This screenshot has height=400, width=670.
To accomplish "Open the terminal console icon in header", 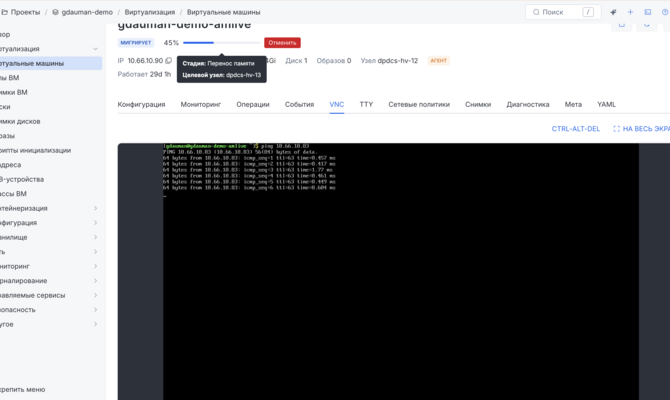I will [x=648, y=12].
